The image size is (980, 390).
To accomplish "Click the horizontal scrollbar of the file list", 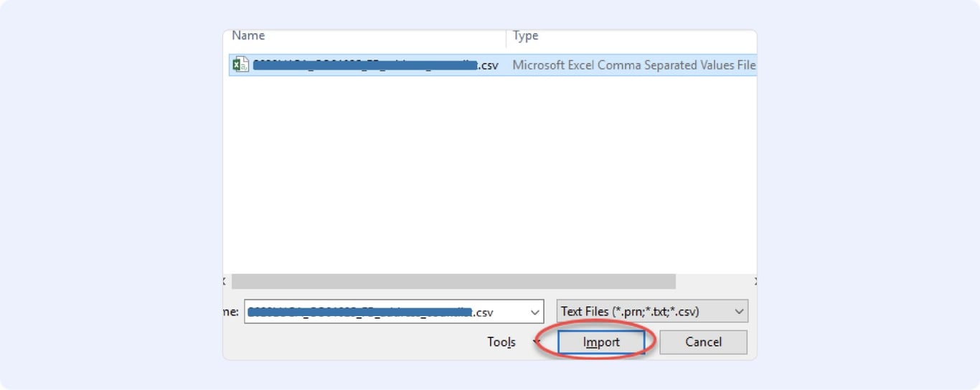I will pyautogui.click(x=453, y=281).
